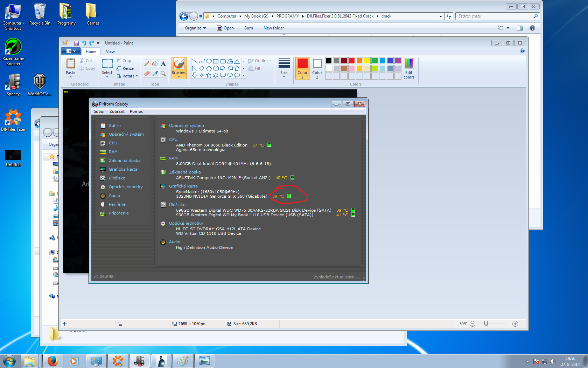Open Úložisko in Speccy sidebar
Image resolution: width=588 pixels, height=368 pixels.
(117, 178)
